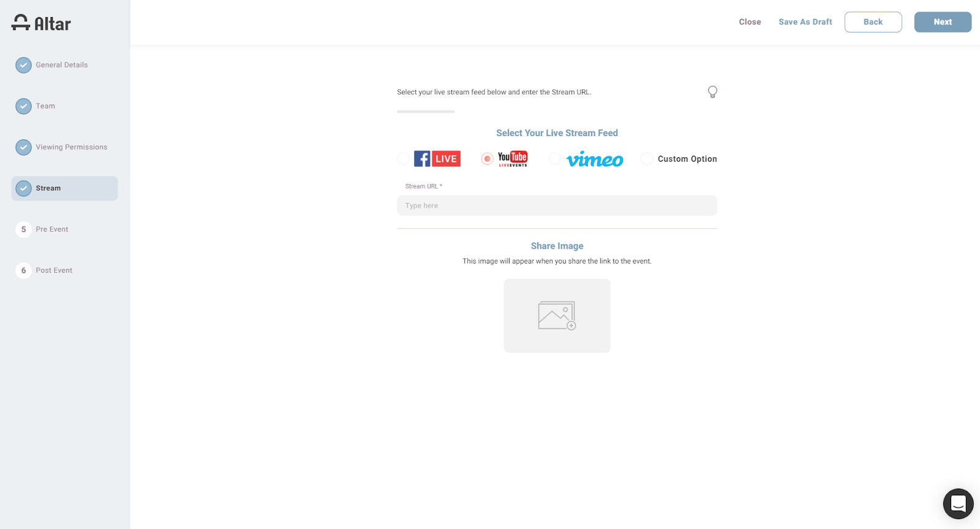Click the Stream URL input field
The height and width of the screenshot is (529, 980).
[557, 205]
